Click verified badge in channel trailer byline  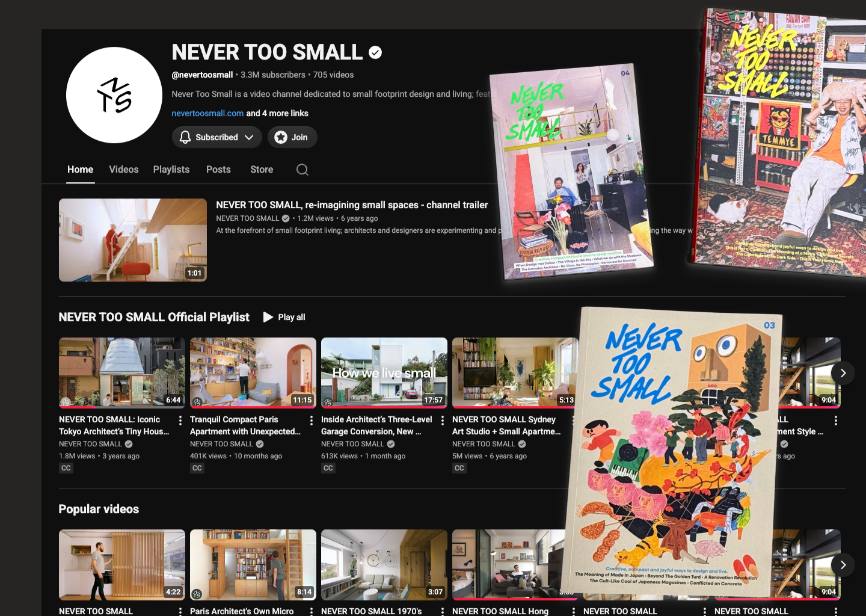pyautogui.click(x=286, y=218)
